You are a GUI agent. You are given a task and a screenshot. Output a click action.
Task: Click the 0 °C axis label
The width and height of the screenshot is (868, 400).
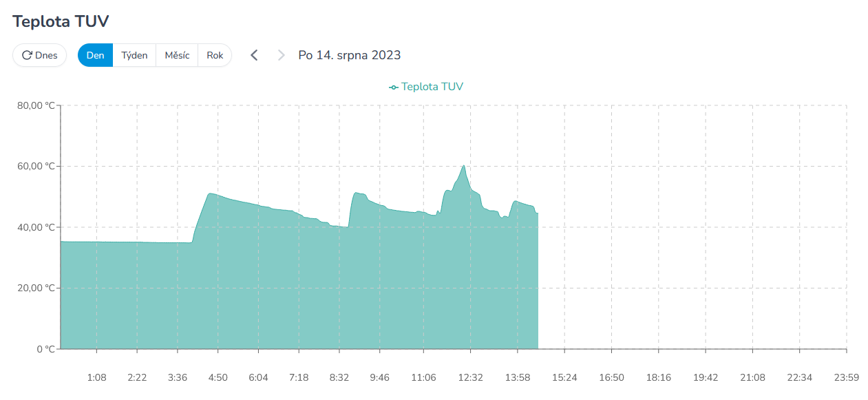click(x=45, y=349)
